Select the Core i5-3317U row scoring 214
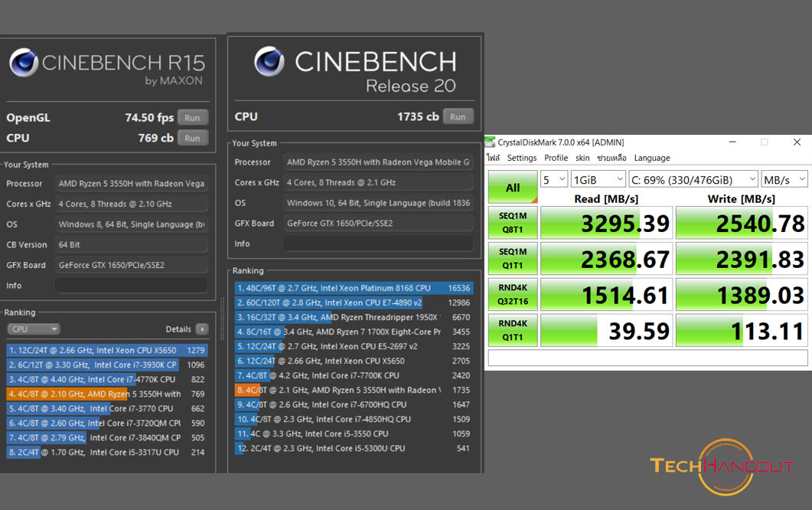The width and height of the screenshot is (812, 510). pyautogui.click(x=107, y=452)
